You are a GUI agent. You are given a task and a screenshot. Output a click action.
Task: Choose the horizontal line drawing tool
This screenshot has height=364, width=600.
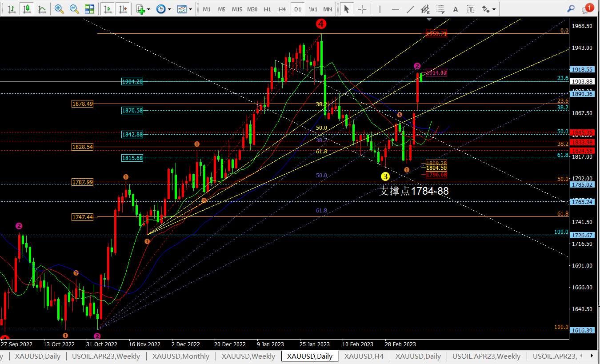click(395, 9)
